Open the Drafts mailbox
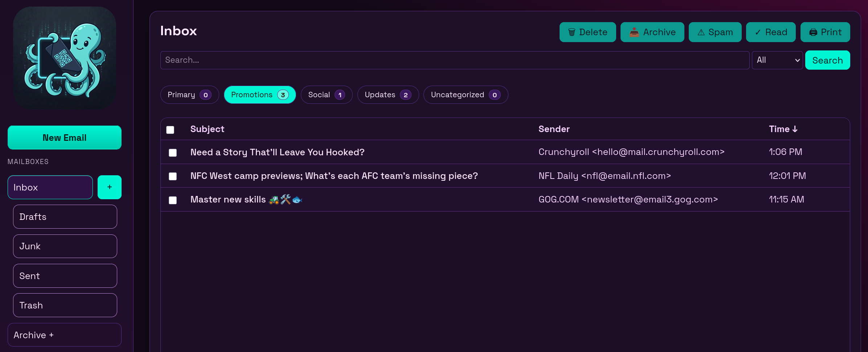Image resolution: width=868 pixels, height=352 pixels. click(65, 217)
